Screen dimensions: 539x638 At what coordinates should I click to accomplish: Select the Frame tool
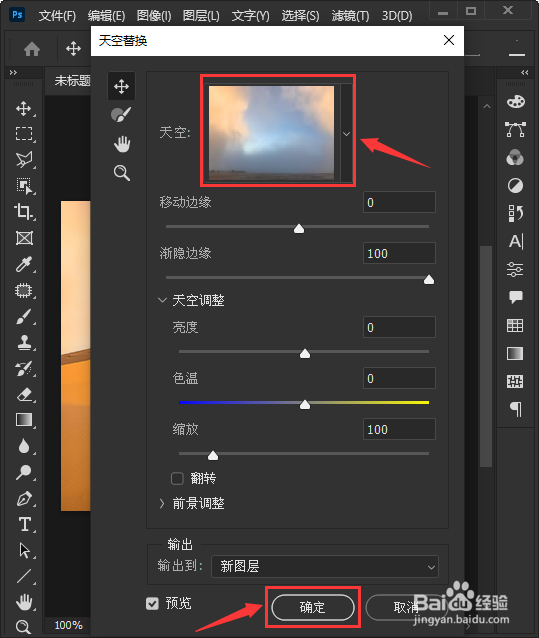24,238
